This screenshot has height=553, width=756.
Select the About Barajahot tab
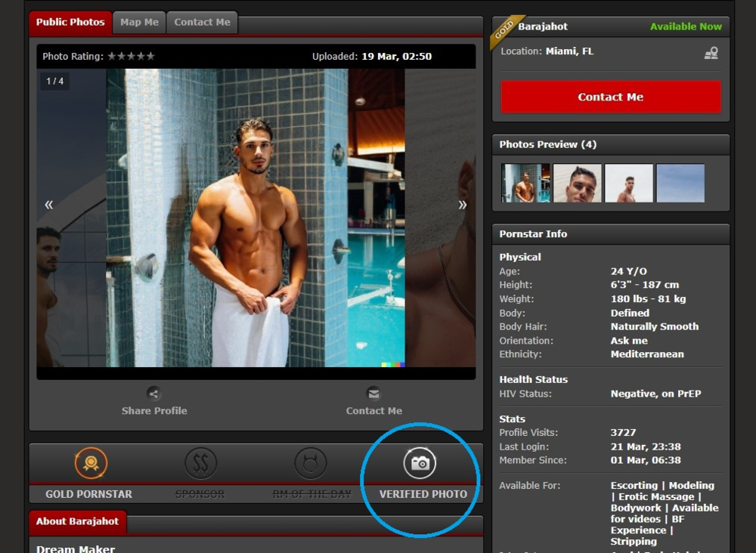pos(78,522)
